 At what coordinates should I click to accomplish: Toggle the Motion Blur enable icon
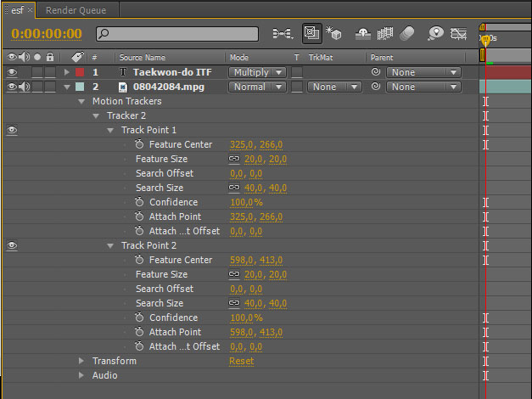406,33
